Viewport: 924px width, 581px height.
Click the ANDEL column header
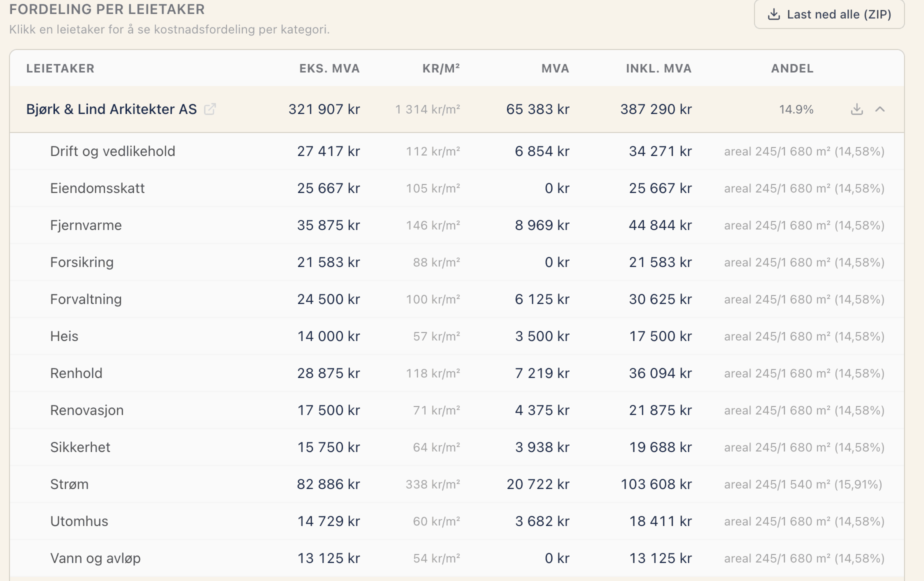tap(792, 68)
